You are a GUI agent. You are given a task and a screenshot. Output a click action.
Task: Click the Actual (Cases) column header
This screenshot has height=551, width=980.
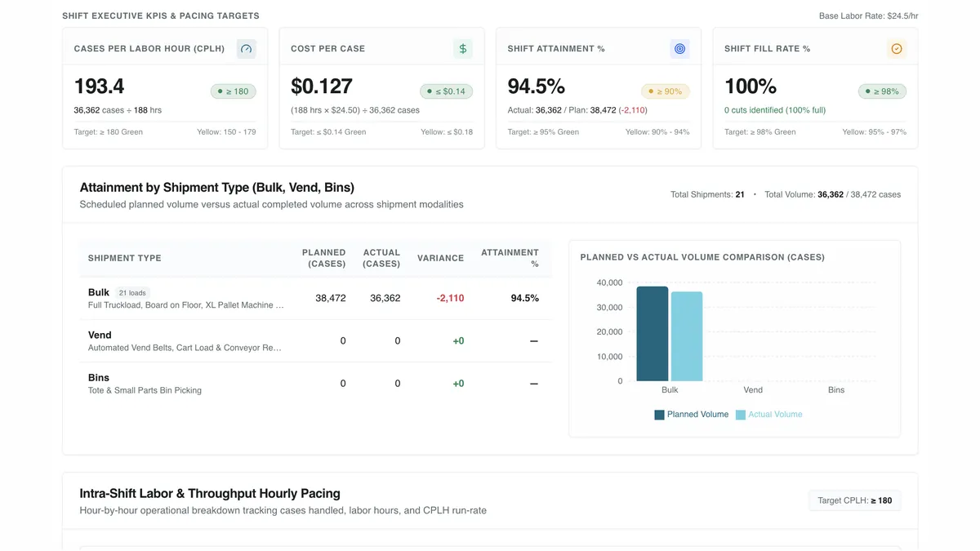pos(381,258)
